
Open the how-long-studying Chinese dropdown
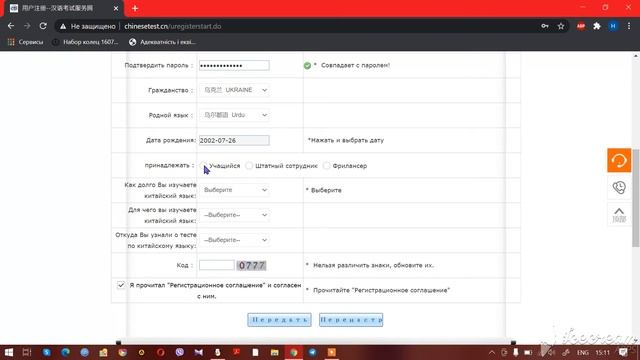pyautogui.click(x=234, y=190)
